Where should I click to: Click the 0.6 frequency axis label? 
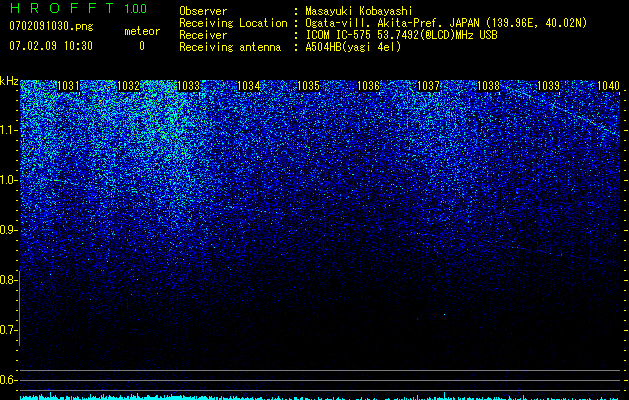pyautogui.click(x=8, y=380)
